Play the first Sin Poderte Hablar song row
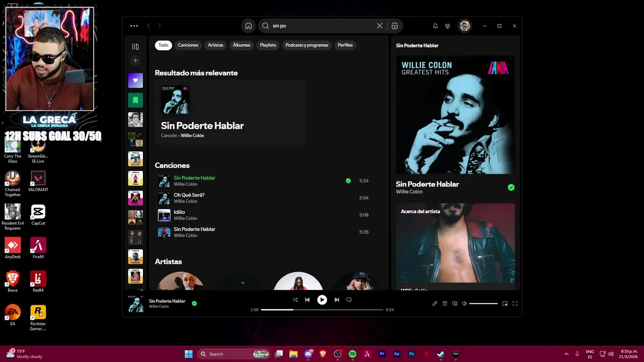This screenshot has height=362, width=644. click(264, 181)
